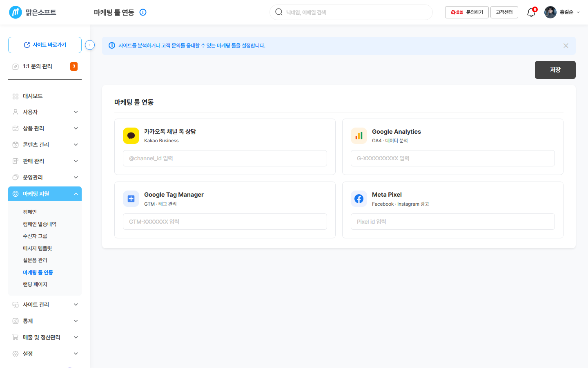
Task: Click the 카카오톡 채널 톡 상담 heading
Action: pyautogui.click(x=170, y=132)
